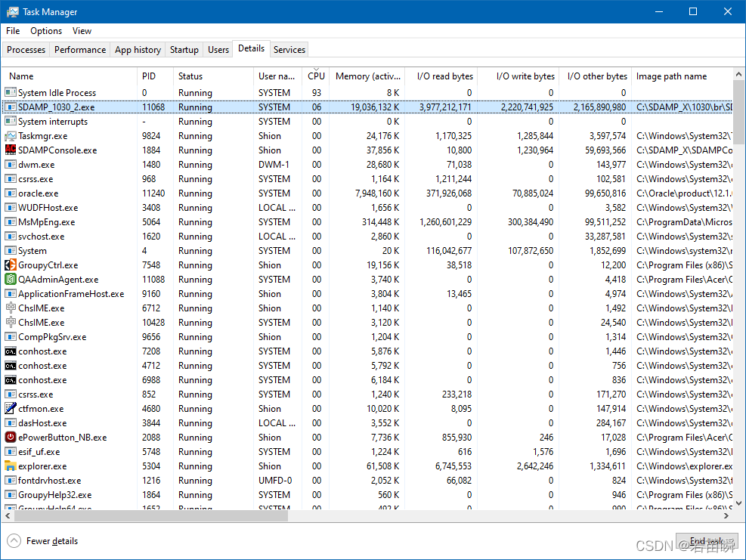746x560 pixels.
Task: Sort by the I/O read bytes header
Action: (x=442, y=76)
